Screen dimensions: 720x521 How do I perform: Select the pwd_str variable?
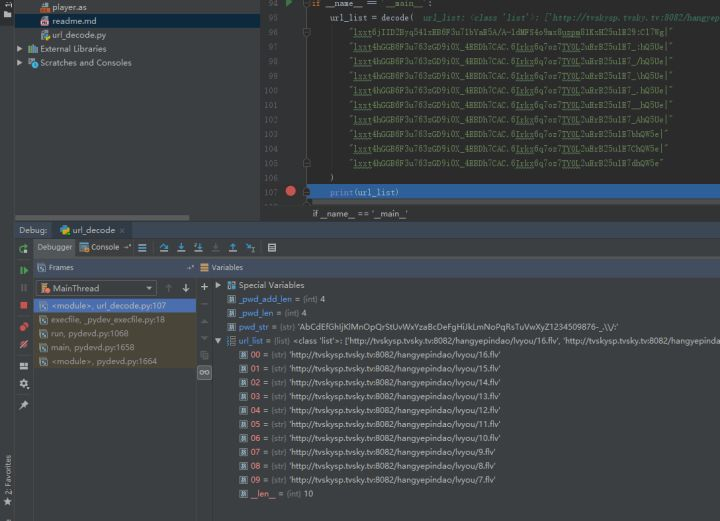click(x=423, y=327)
